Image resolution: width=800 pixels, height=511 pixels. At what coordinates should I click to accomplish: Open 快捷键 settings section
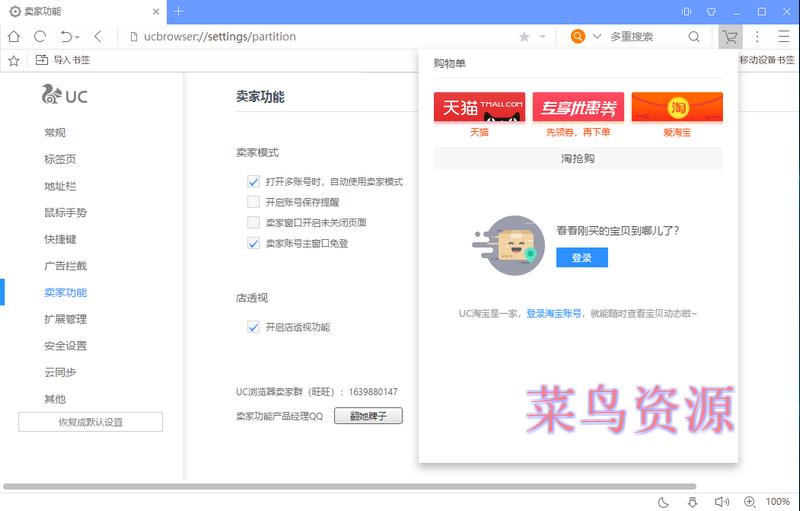pyautogui.click(x=60, y=239)
